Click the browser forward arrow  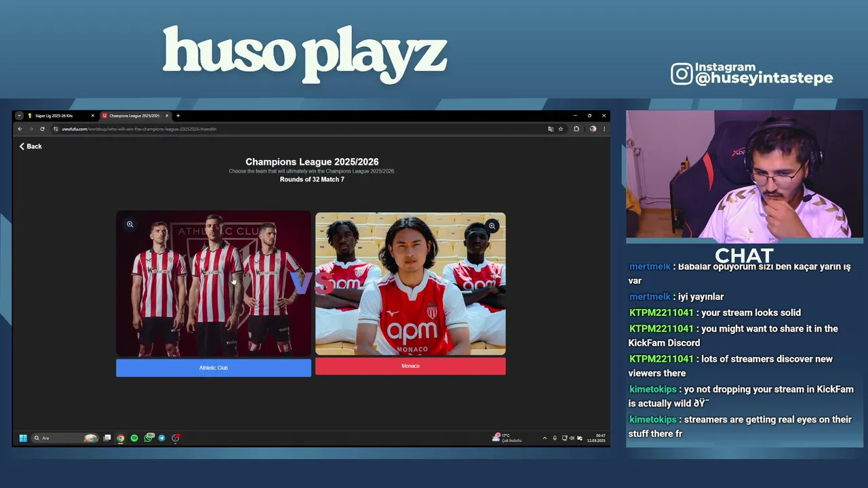tap(31, 129)
